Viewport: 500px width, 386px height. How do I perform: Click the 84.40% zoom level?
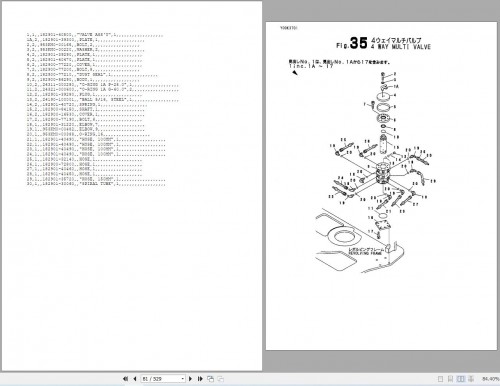click(x=490, y=379)
